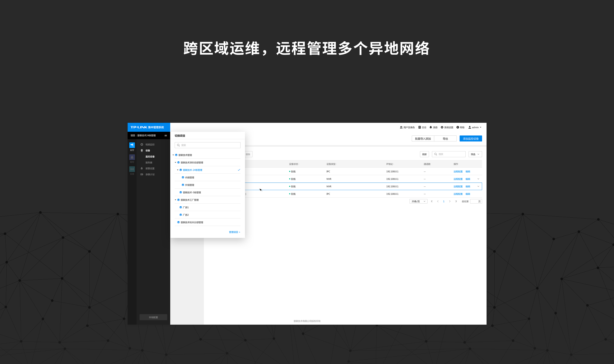Click magnifier icon in 切换项目 search
Screen dimensions: 614x364
click(x=178, y=145)
